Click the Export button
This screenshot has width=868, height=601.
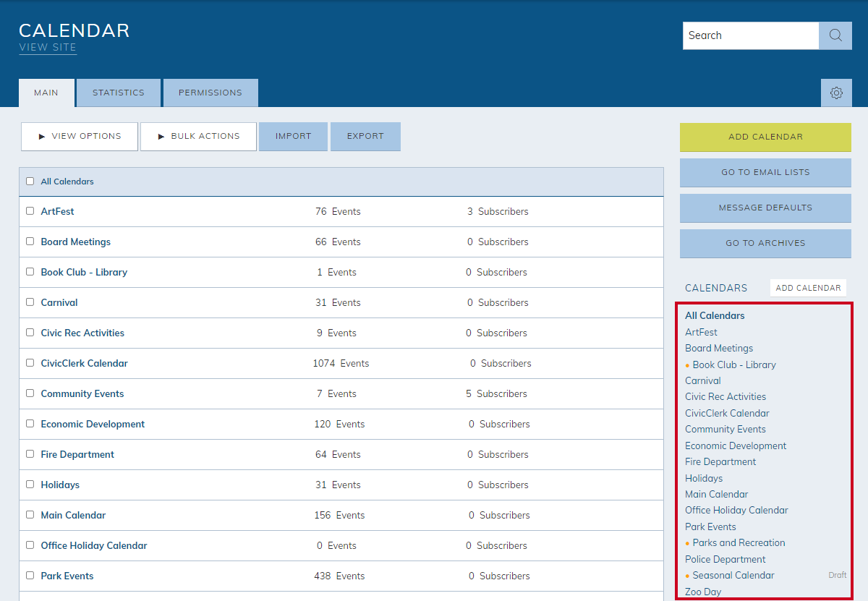(x=365, y=137)
